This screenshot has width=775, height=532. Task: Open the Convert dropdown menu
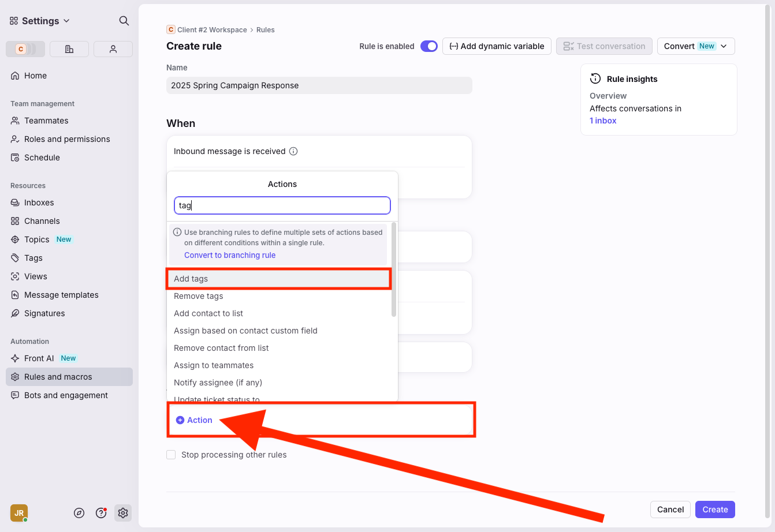click(x=695, y=46)
